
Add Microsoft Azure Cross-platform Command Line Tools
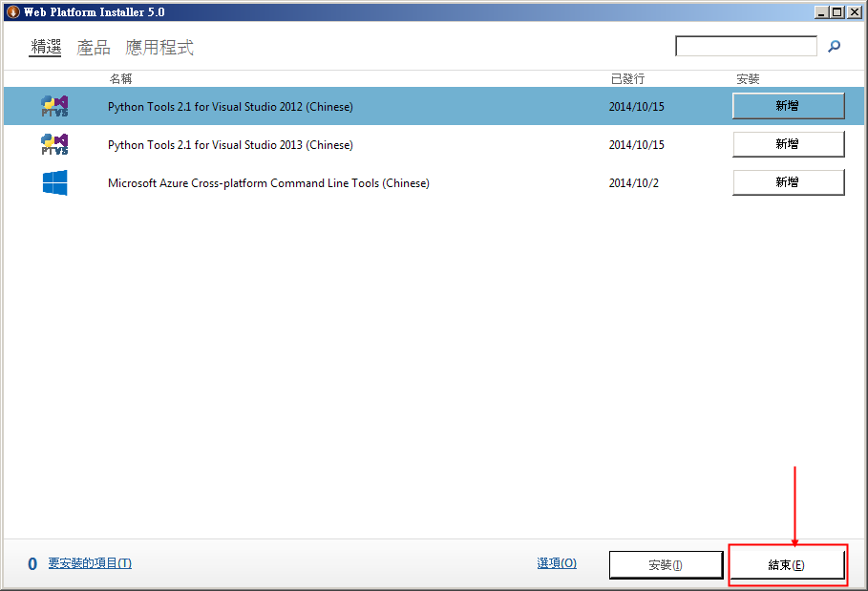[x=789, y=182]
